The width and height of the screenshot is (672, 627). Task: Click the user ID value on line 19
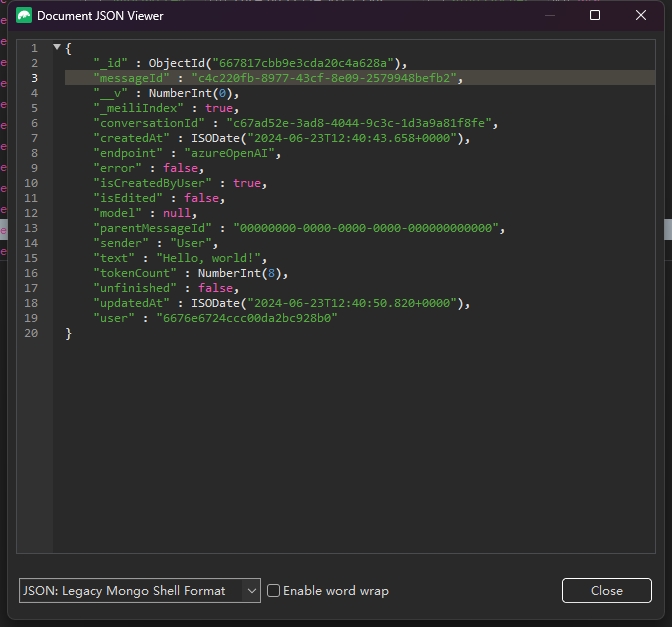click(246, 318)
